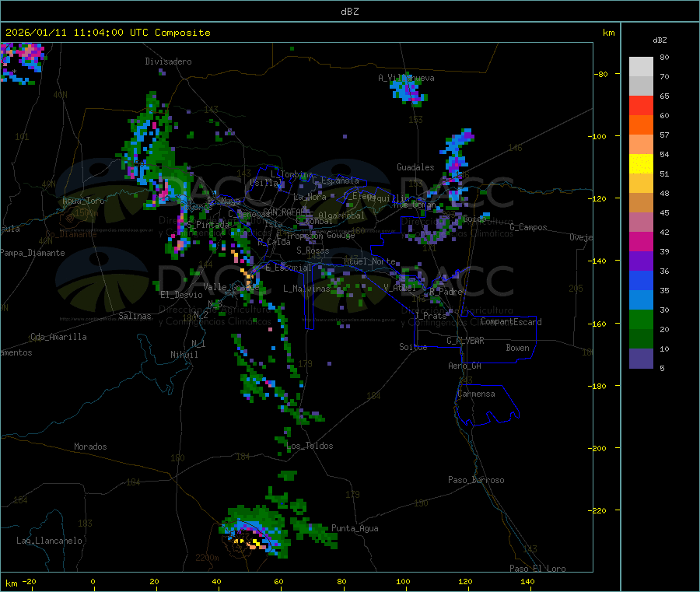Click the Pampa_Diamante label
This screenshot has height=592, width=700.
point(32,253)
